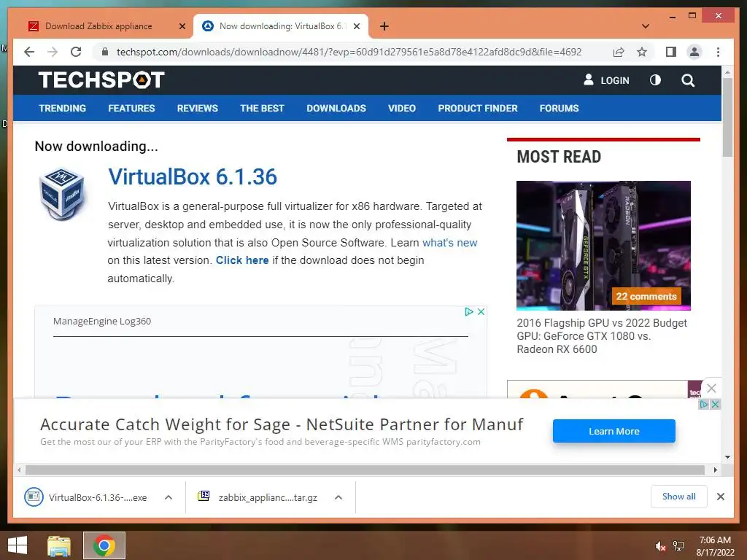Open AdChoices icon on bottom banner
747x560 pixels.
click(704, 404)
